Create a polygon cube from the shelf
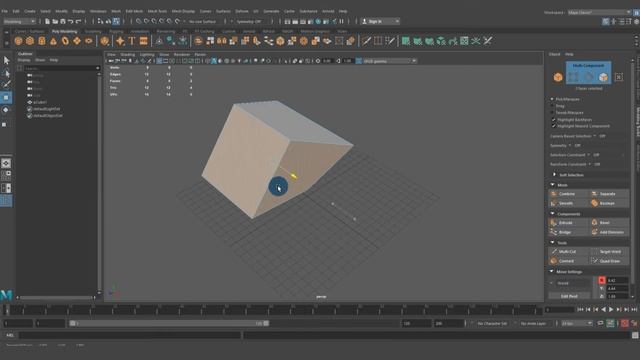640x360 pixels. [30, 41]
